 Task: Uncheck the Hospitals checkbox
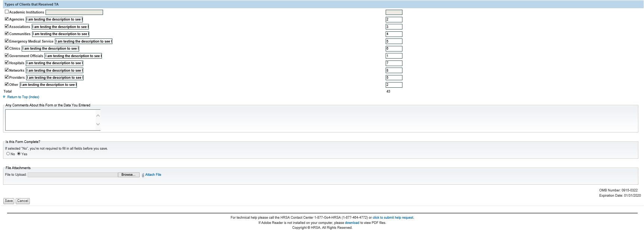pos(7,63)
